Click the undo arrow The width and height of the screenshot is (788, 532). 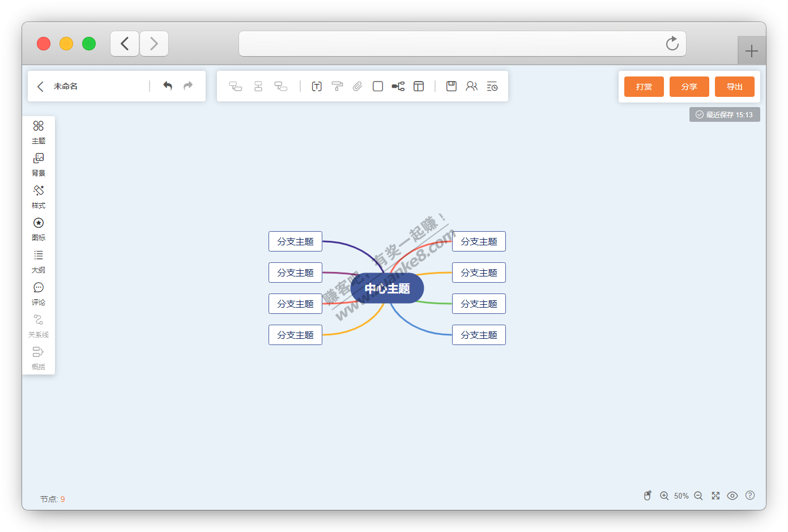tap(168, 86)
